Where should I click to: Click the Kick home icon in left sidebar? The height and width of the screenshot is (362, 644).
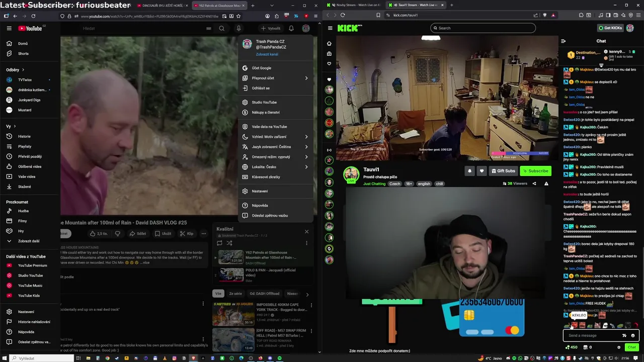[329, 44]
